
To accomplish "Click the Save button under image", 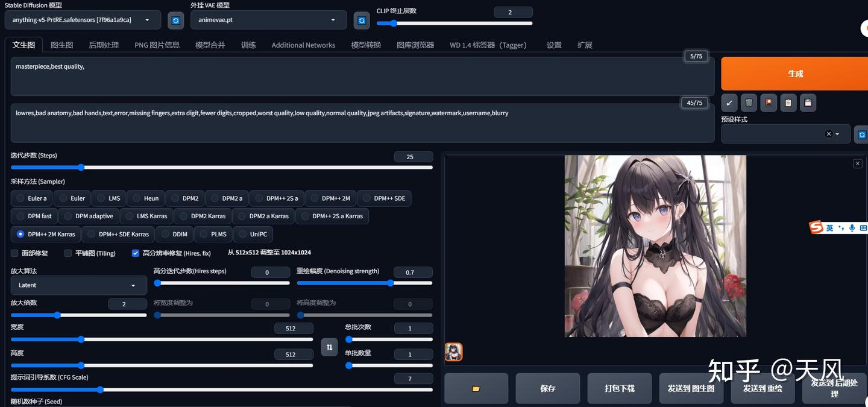I will pyautogui.click(x=548, y=388).
